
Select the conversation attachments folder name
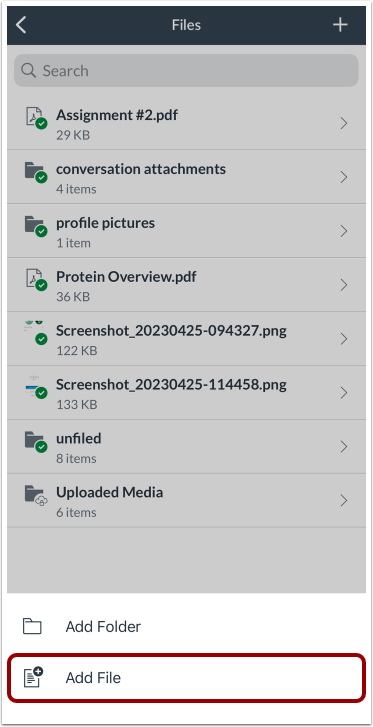[x=141, y=169]
